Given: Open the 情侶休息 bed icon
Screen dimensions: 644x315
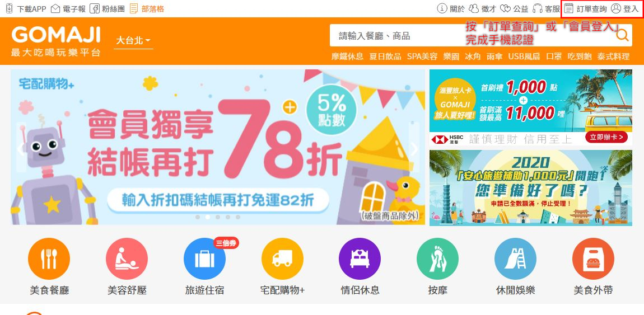Looking at the screenshot, I should click(x=360, y=259).
